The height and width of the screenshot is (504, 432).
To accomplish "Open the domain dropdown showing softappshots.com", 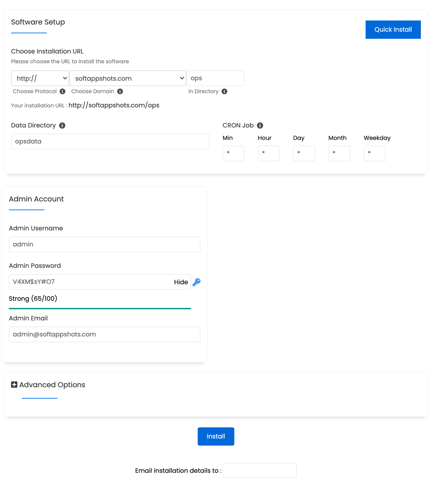I will (x=128, y=78).
